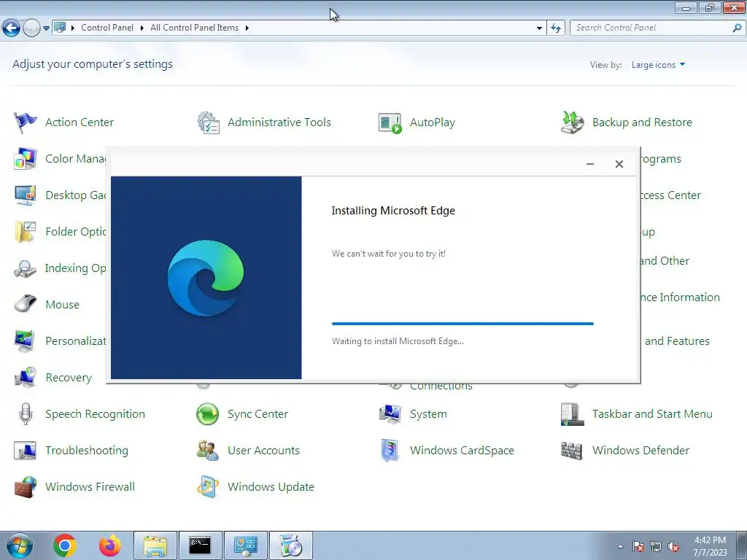The width and height of the screenshot is (747, 560).
Task: Open File Explorer from the taskbar
Action: coord(155,545)
